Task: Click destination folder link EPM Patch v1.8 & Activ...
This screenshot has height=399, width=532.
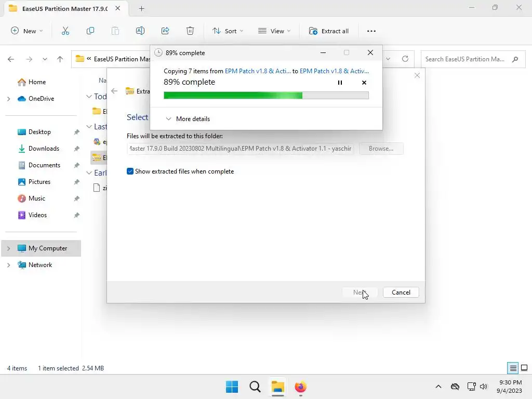Action: [x=334, y=71]
